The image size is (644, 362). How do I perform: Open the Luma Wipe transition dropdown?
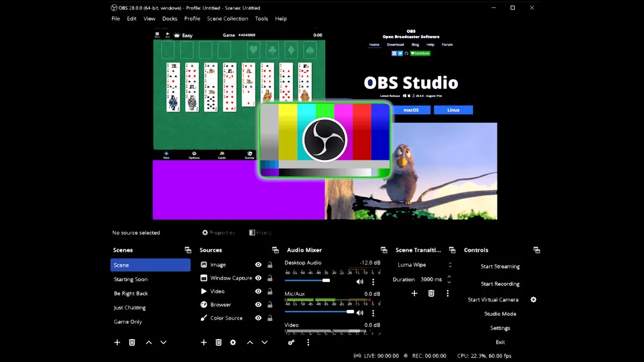coord(424,265)
